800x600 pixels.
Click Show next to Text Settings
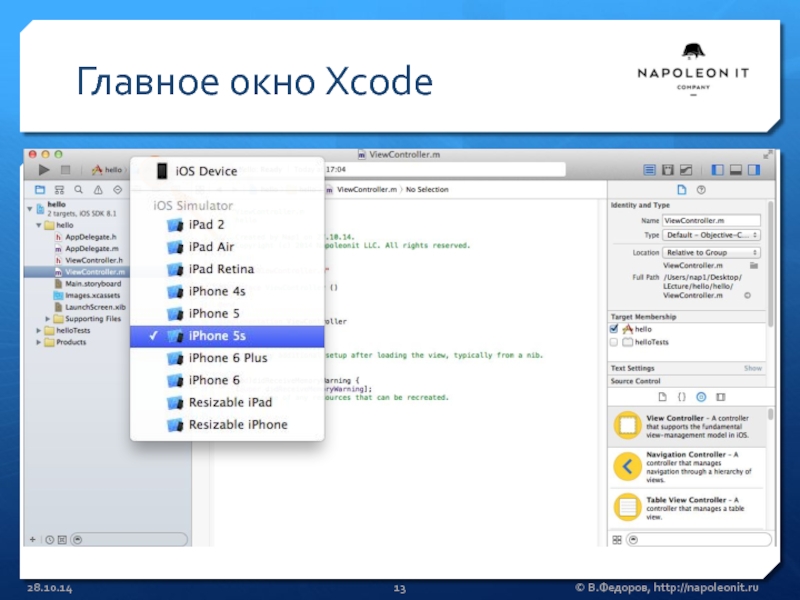click(752, 368)
